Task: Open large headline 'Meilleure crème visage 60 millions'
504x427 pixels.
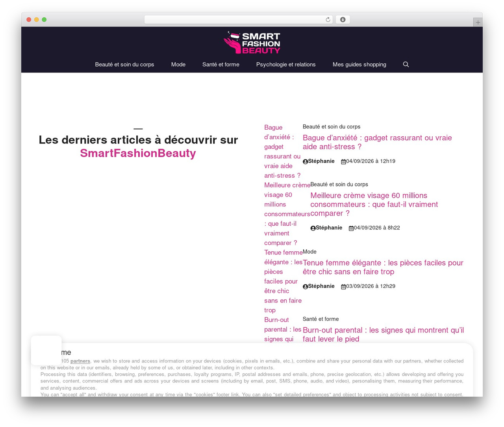Action: 374,204
